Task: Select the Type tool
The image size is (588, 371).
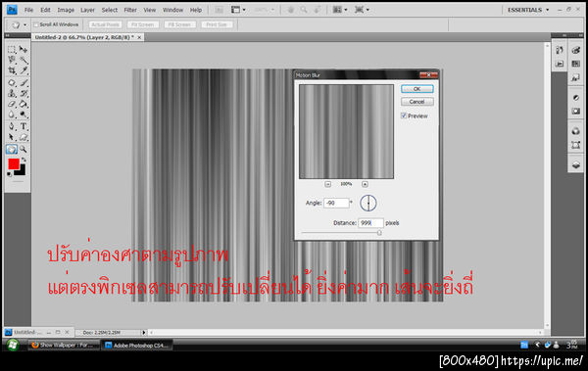Action: click(24, 126)
